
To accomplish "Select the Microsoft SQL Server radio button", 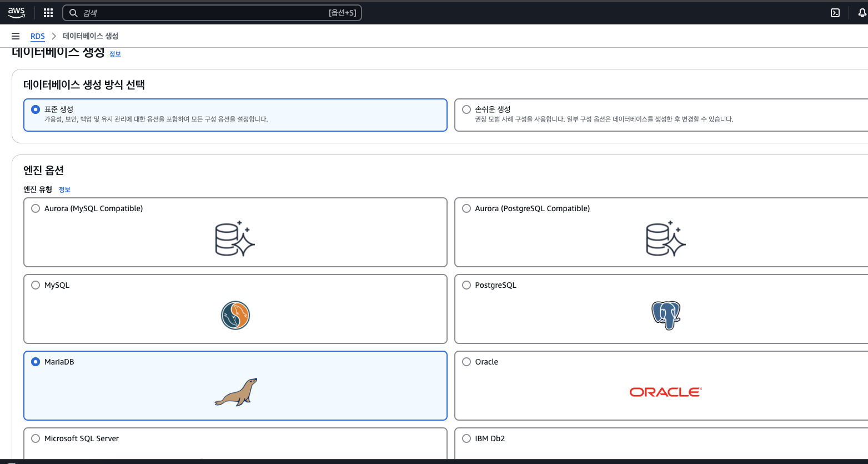I will 36,438.
